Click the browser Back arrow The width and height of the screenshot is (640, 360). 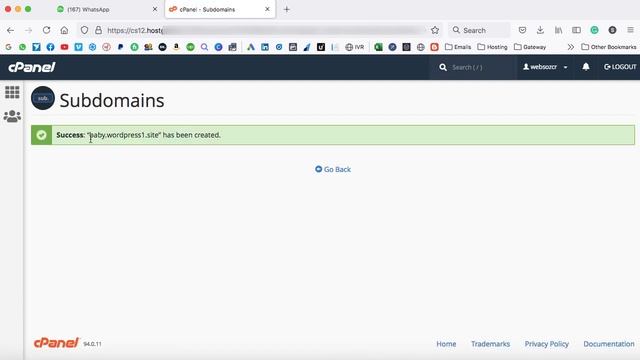click(x=11, y=30)
